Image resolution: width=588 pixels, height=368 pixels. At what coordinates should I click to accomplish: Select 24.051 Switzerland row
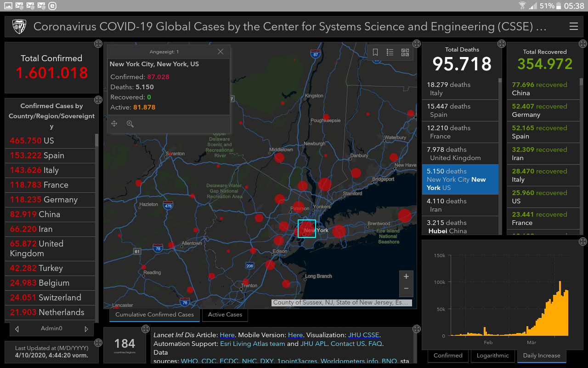point(50,298)
